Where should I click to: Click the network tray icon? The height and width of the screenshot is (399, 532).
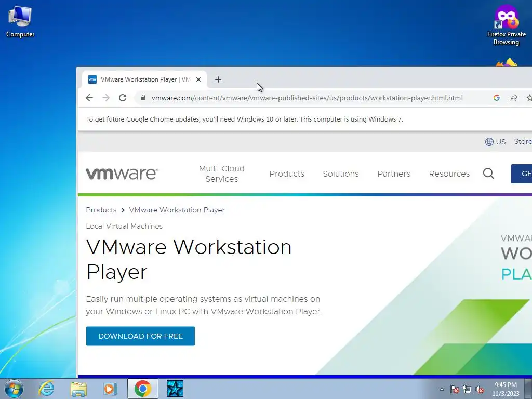(467, 389)
